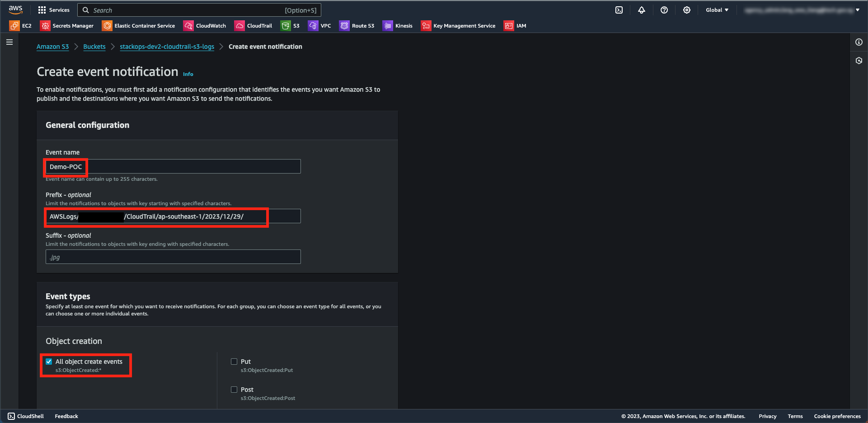Open the help question mark icon

(x=664, y=10)
